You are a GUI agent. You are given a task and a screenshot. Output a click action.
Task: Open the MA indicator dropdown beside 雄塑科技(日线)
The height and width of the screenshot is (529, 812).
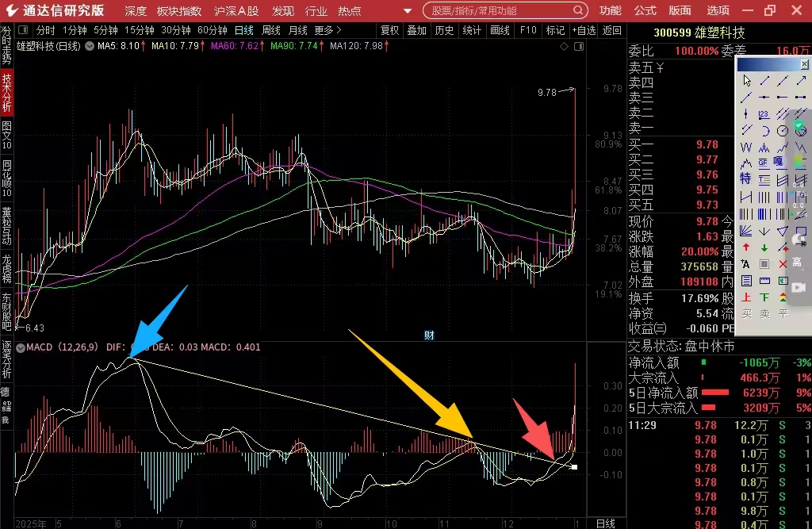(90, 46)
